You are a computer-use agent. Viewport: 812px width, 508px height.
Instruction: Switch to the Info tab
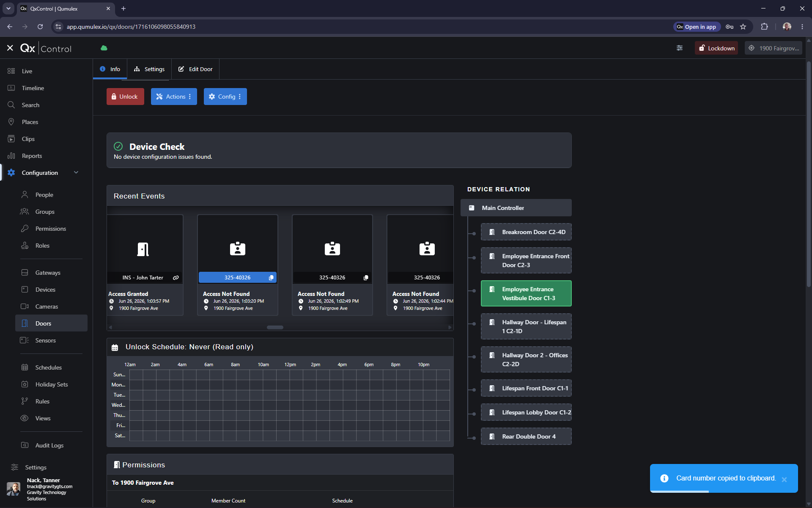[x=110, y=69]
